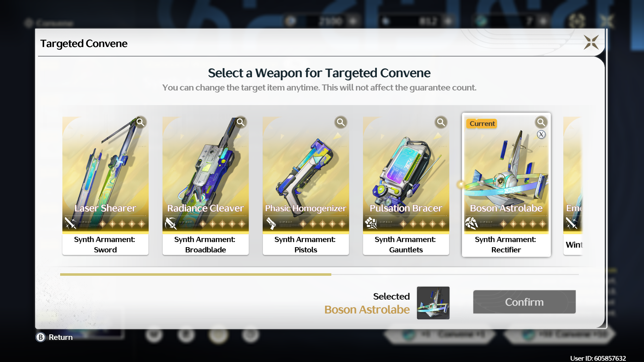
Task: Select the Pulsation Bracer gauntlets card
Action: [406, 186]
